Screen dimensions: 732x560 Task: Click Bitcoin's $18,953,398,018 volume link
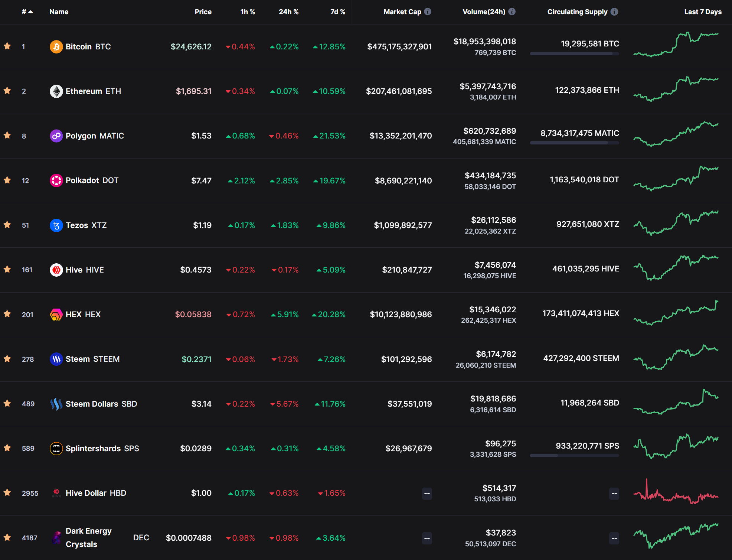485,42
